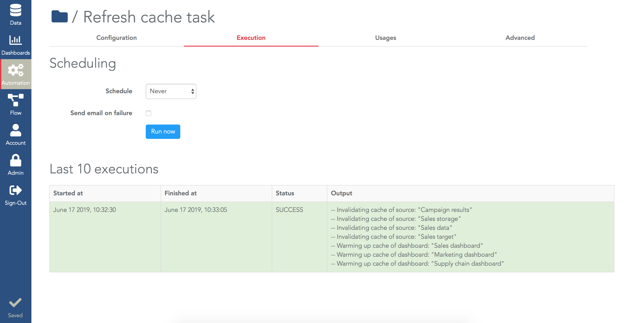Click the Saved checkmark indicator
This screenshot has width=644, height=323.
pos(15,308)
